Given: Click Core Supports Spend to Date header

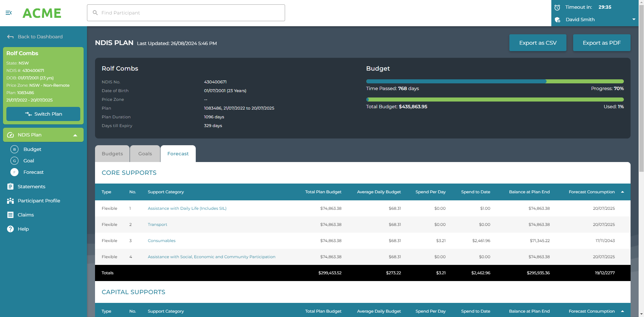Looking at the screenshot, I should (x=475, y=192).
